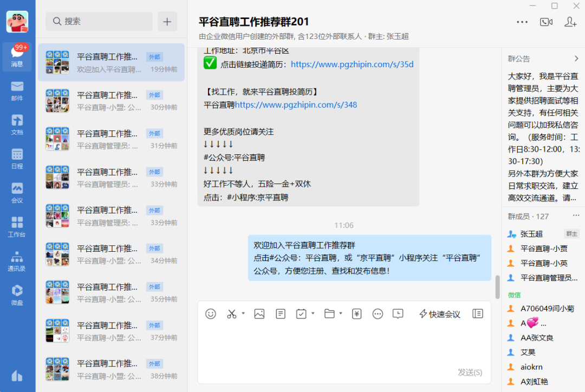585x392 pixels.
Task: Open conversation updated 31分钟前
Action: point(111,139)
